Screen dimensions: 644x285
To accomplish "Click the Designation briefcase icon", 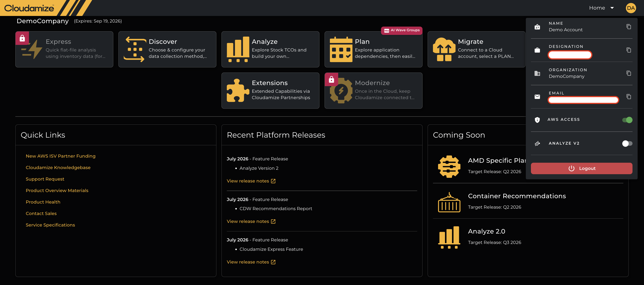I will point(537,50).
